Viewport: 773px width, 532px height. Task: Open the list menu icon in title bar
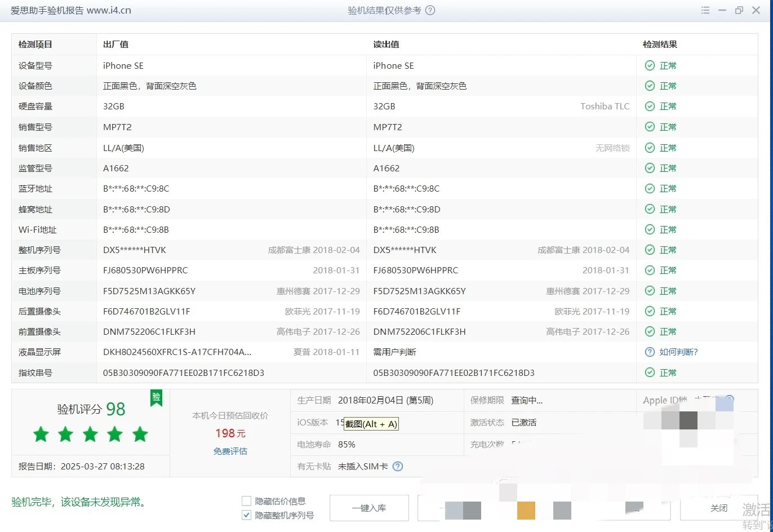pos(705,10)
